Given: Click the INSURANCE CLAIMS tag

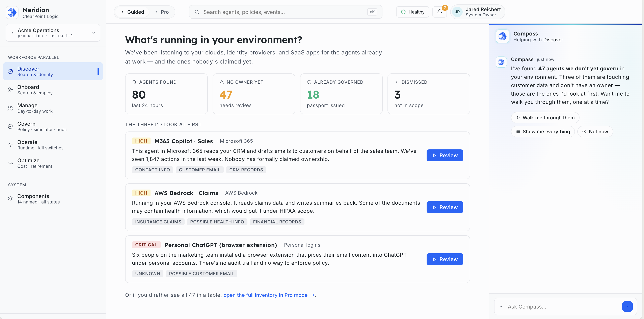Looking at the screenshot, I should 158,222.
